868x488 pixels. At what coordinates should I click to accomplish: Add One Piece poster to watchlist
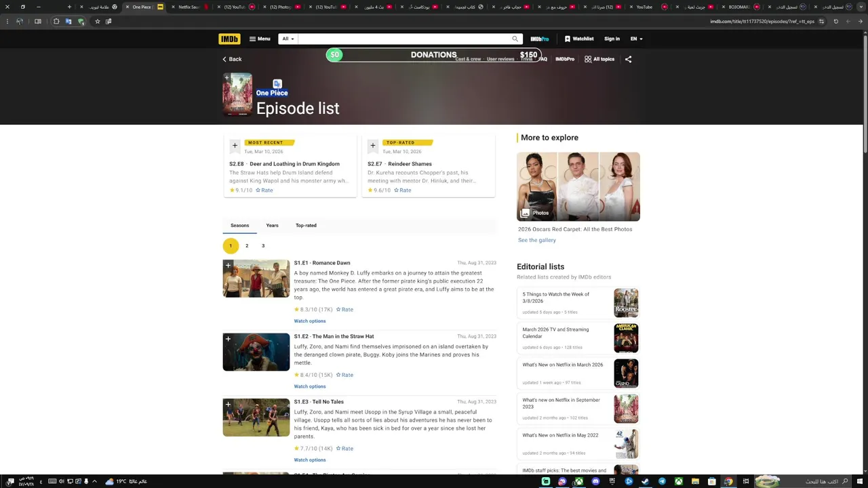(x=227, y=78)
